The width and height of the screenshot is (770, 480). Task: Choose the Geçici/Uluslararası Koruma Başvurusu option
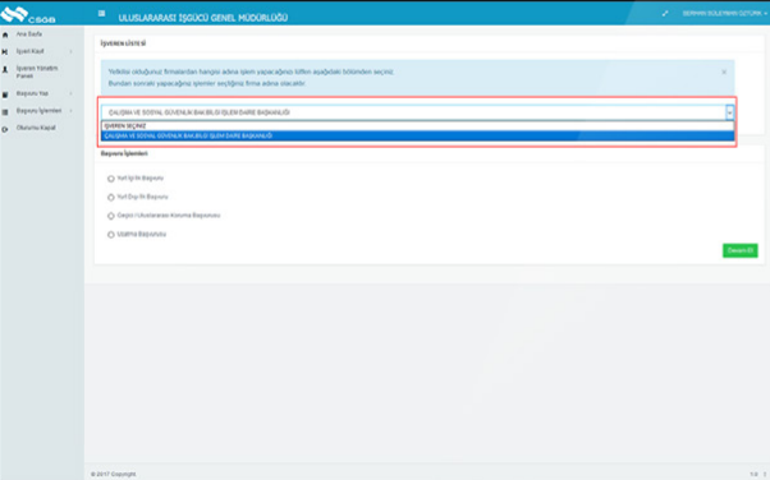[111, 215]
